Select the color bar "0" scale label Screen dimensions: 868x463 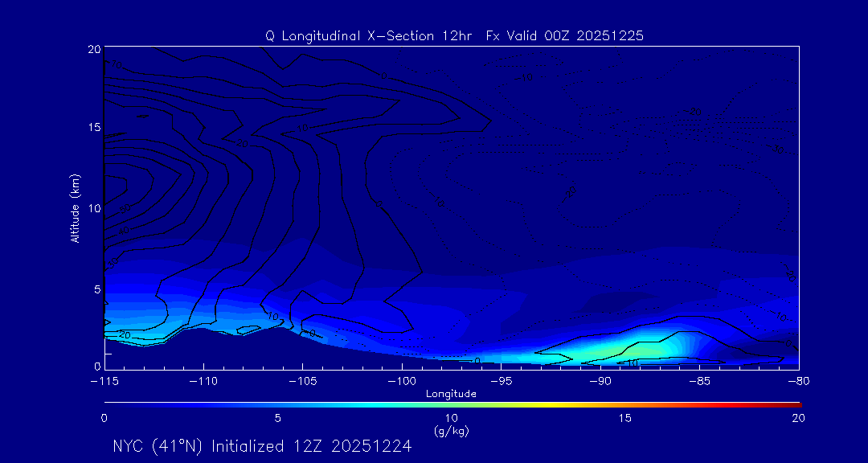[104, 419]
